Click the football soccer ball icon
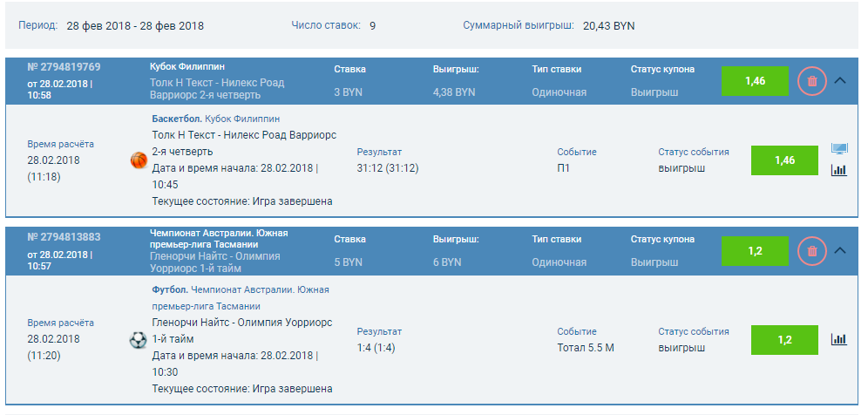 tap(138, 340)
